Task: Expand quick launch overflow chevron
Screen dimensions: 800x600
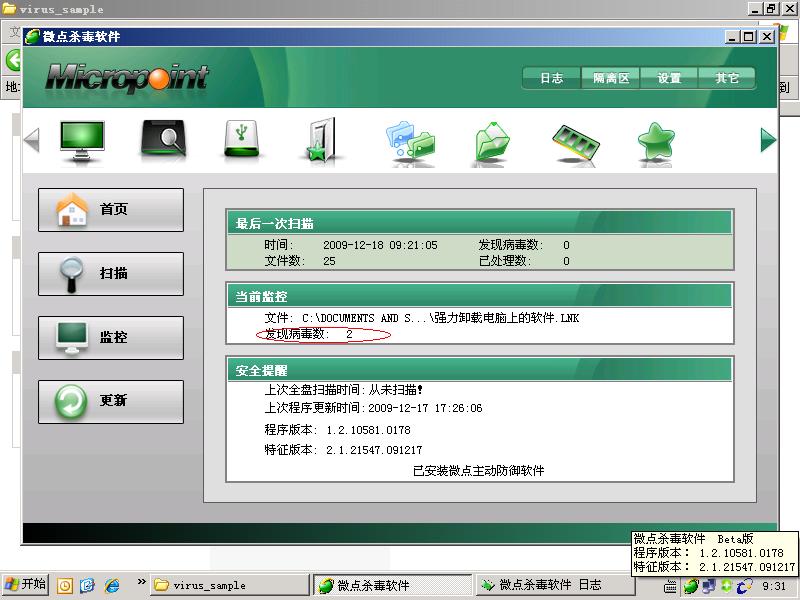Action: point(141,582)
